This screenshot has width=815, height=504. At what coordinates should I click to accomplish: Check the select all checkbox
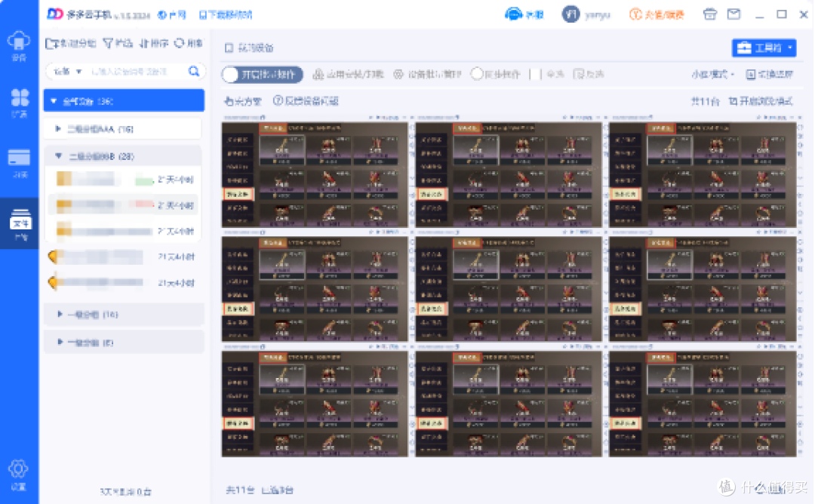tap(534, 74)
